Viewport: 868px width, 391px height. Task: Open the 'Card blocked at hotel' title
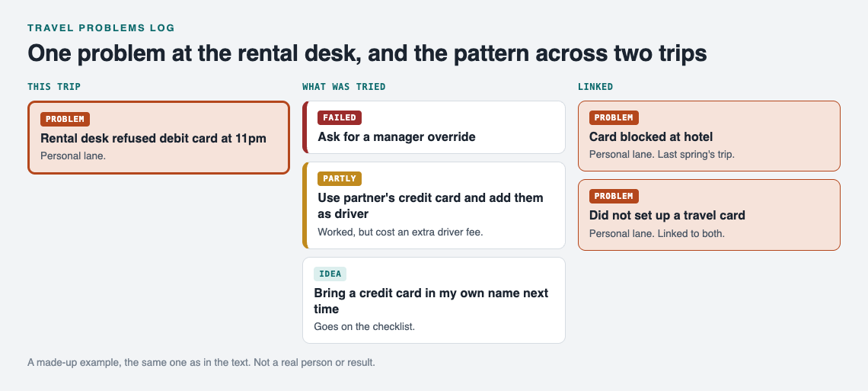[x=651, y=136]
